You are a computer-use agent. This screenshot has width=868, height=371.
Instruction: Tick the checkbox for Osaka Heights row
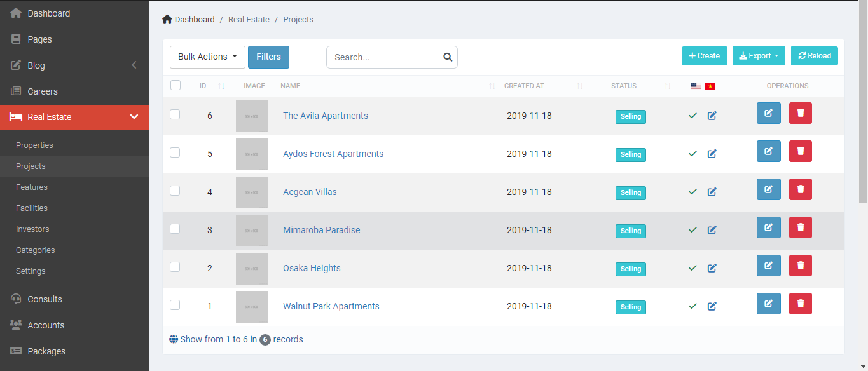point(175,267)
